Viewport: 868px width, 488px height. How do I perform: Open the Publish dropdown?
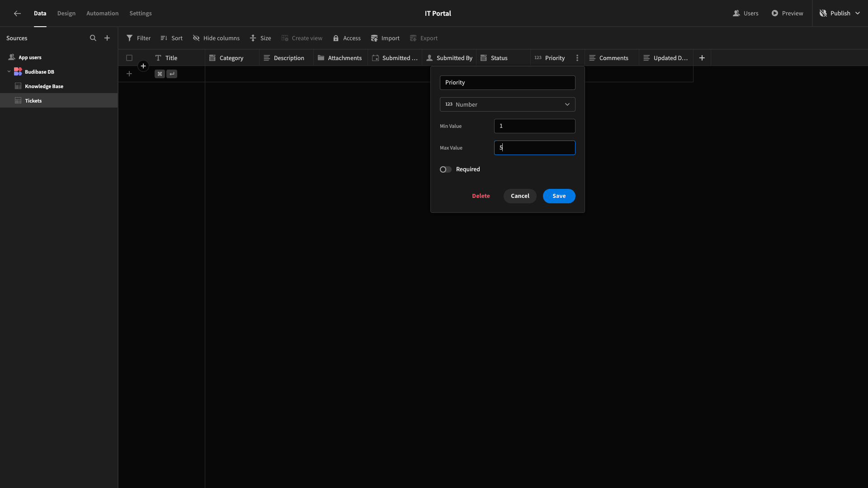[x=840, y=14]
